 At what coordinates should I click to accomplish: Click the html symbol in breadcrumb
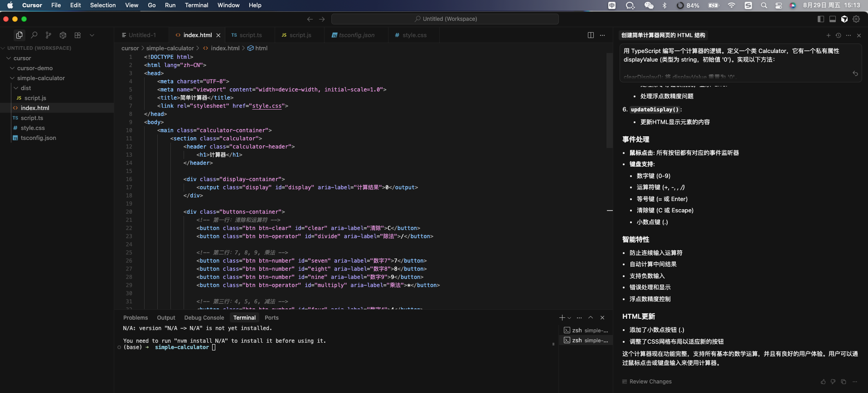point(257,48)
